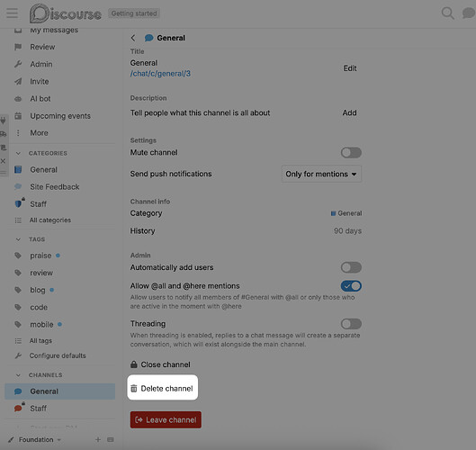Open the search magnifier icon
The height and width of the screenshot is (450, 476).
(x=447, y=13)
